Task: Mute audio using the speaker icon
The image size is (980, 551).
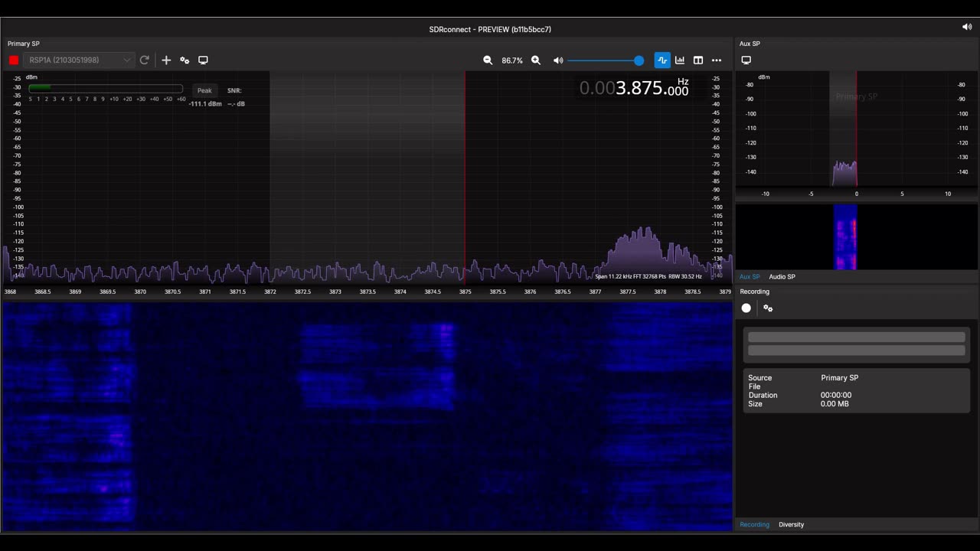Action: tap(558, 60)
